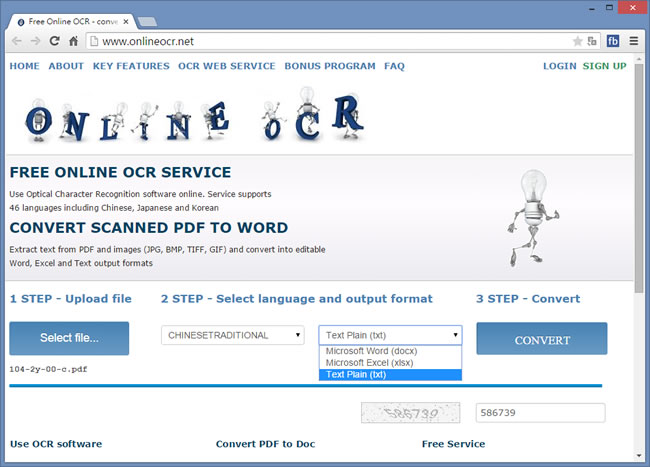Click the browser Forward arrow
The image size is (650, 467).
36,41
